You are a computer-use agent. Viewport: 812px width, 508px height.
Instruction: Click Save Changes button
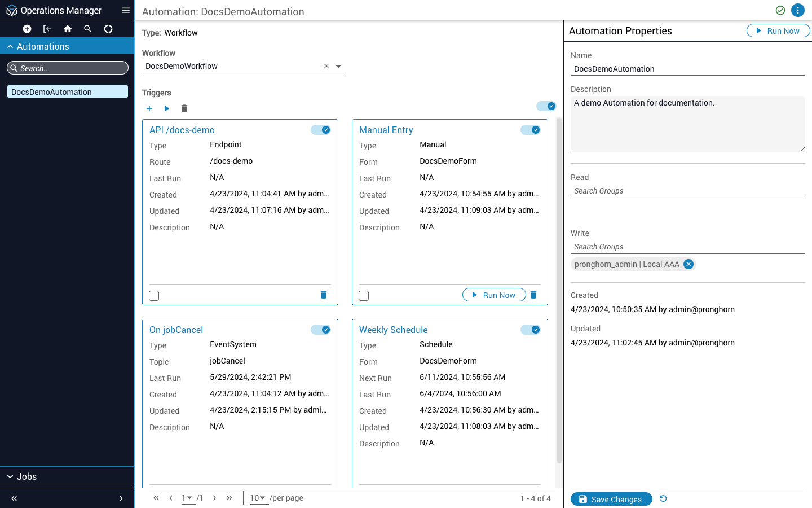[x=611, y=499]
